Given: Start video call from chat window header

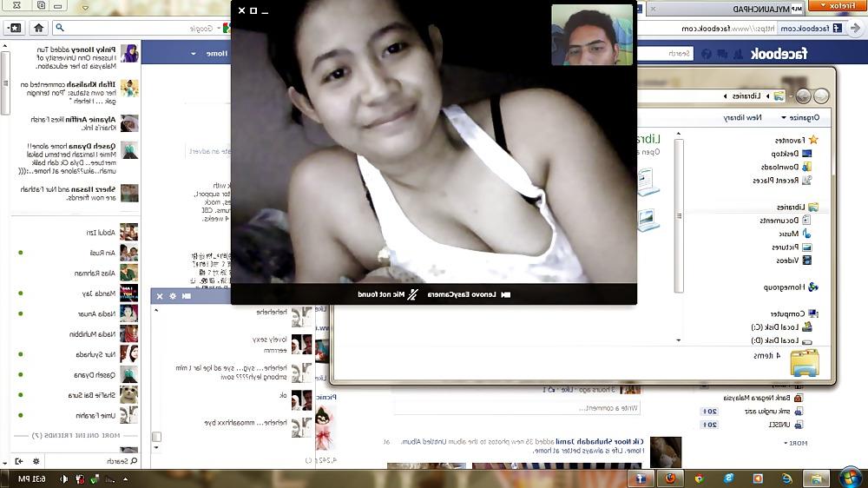Looking at the screenshot, I should coord(187,296).
